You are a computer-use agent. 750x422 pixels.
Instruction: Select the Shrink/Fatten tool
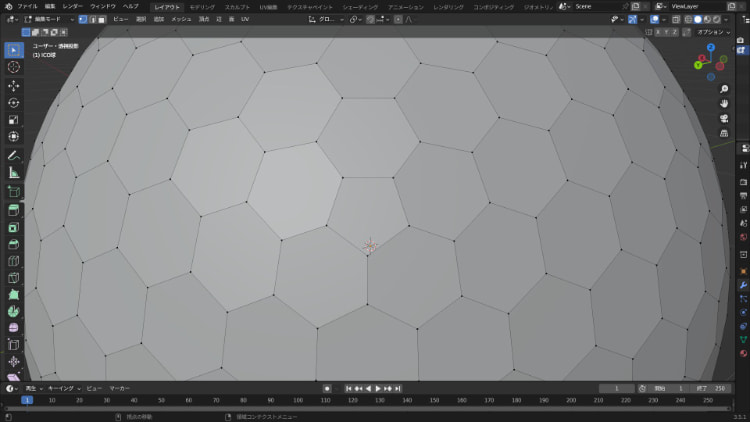point(14,361)
